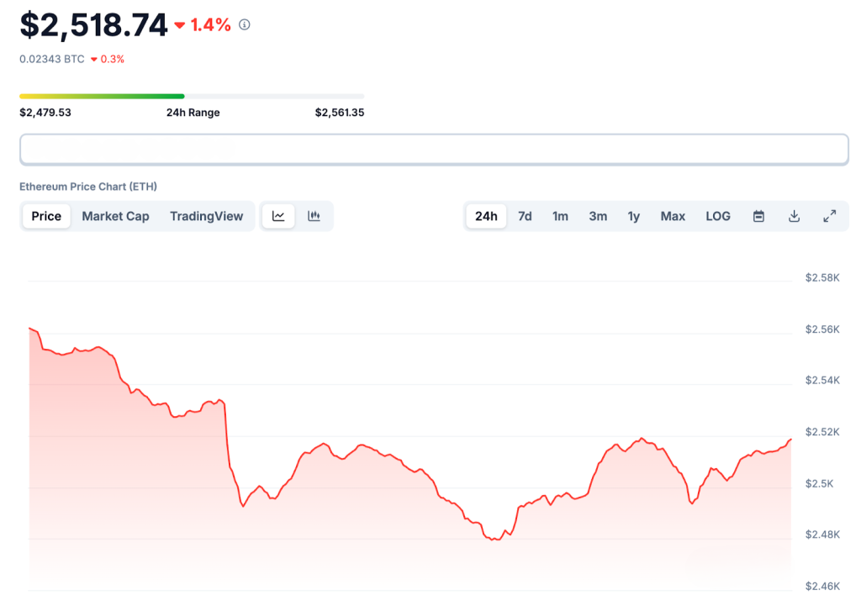The image size is (861, 616).
Task: Click the $2.54K axis label
Action: 822,381
